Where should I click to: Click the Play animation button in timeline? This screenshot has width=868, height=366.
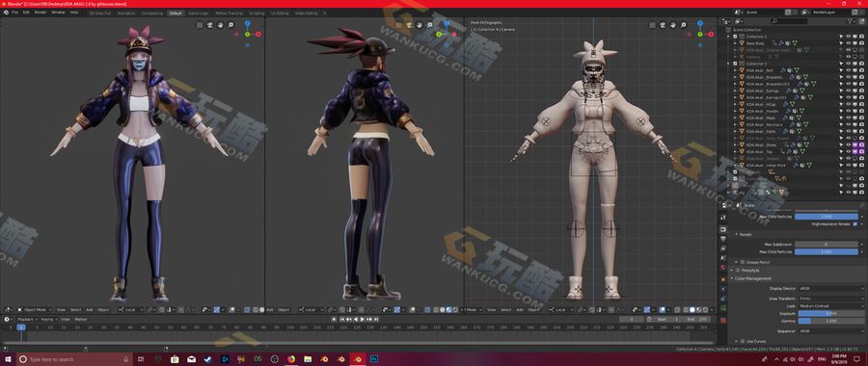pyautogui.click(x=362, y=319)
